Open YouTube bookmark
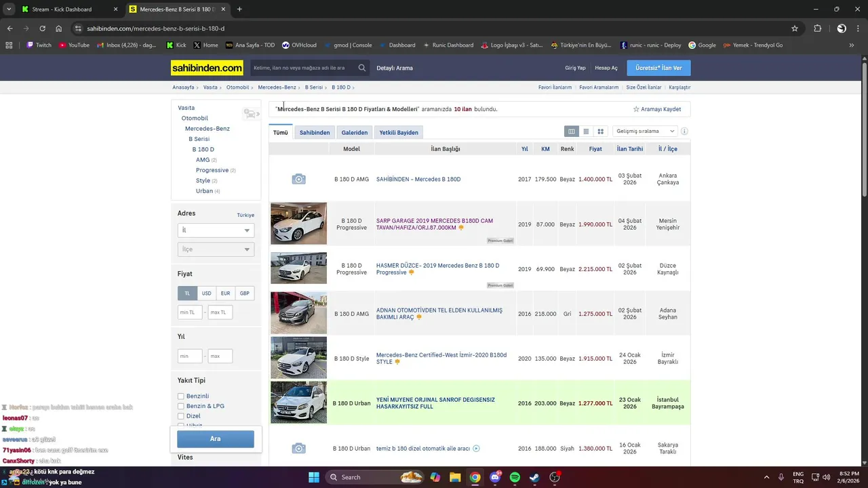Viewport: 868px width, 488px height. (x=75, y=45)
